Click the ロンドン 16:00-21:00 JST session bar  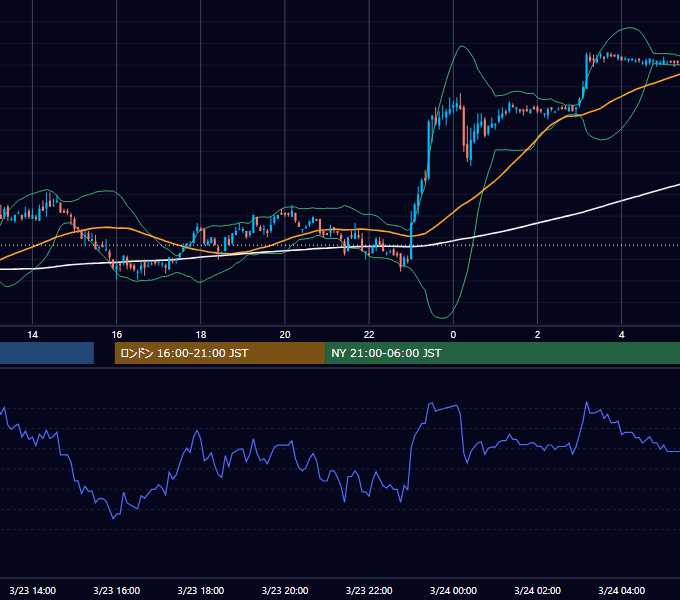click(x=220, y=353)
